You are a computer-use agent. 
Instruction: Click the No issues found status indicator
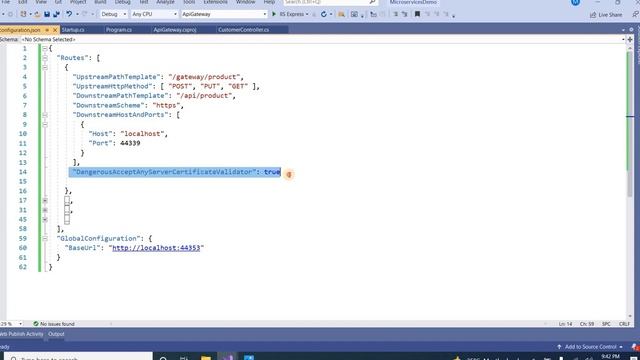coord(54,324)
